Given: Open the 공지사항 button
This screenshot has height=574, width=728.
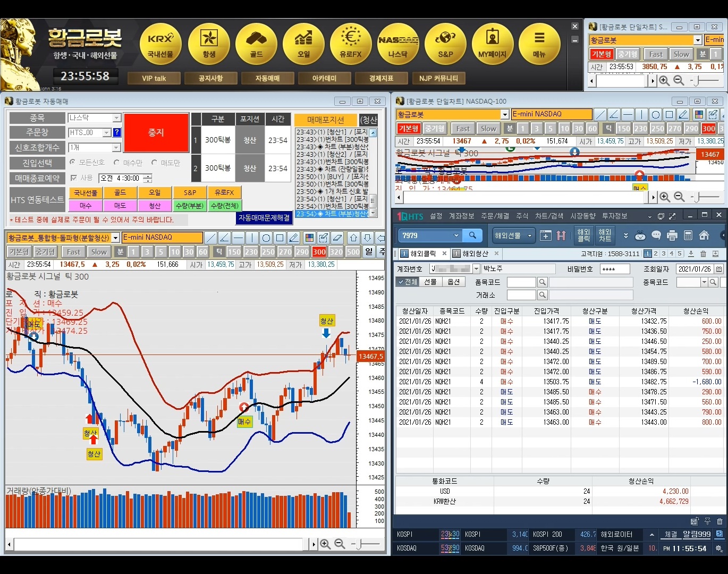Looking at the screenshot, I should click(211, 78).
